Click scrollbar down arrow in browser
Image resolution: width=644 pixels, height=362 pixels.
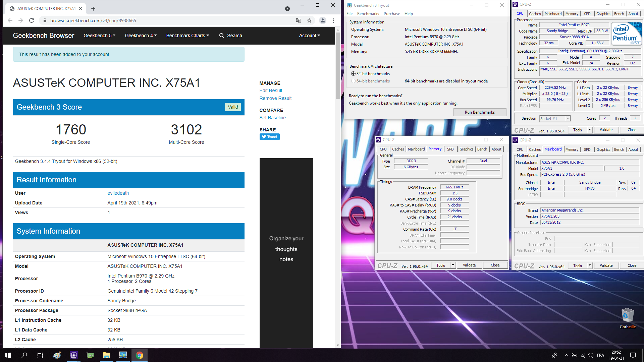point(338,345)
